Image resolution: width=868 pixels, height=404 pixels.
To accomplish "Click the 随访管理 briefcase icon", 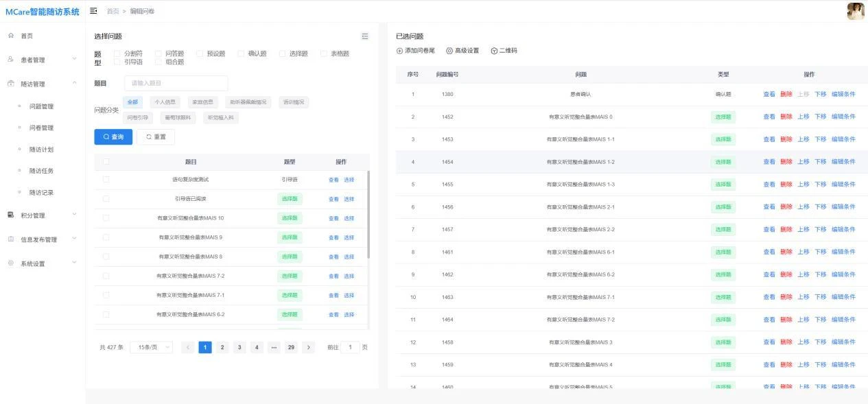I will (11, 84).
